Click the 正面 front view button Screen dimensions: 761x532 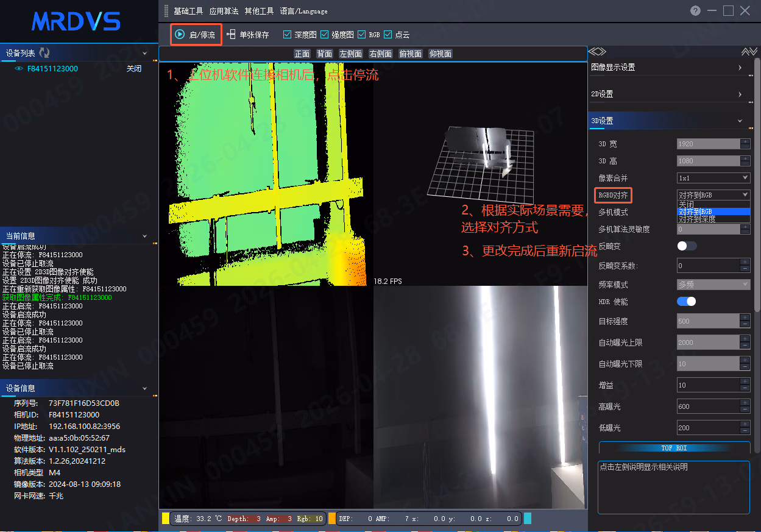point(302,54)
